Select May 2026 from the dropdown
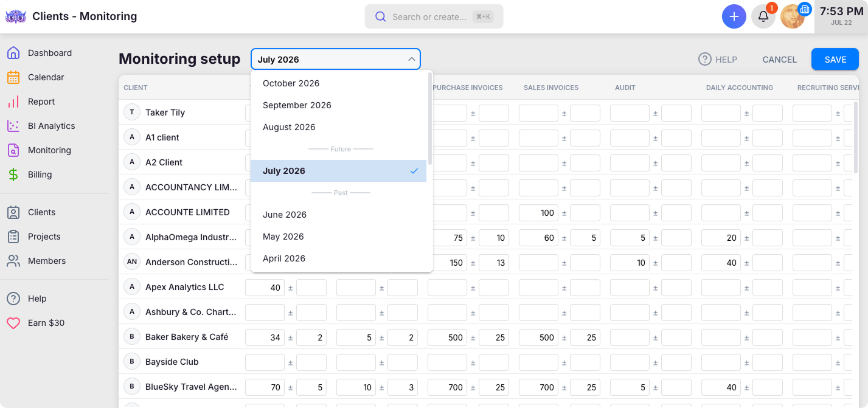The width and height of the screenshot is (868, 408). 339,237
